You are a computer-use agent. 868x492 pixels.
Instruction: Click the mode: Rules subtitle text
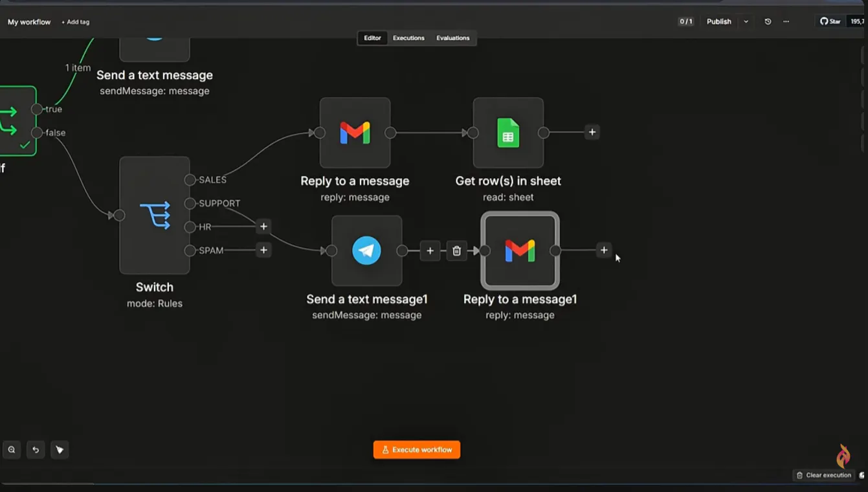(x=155, y=303)
